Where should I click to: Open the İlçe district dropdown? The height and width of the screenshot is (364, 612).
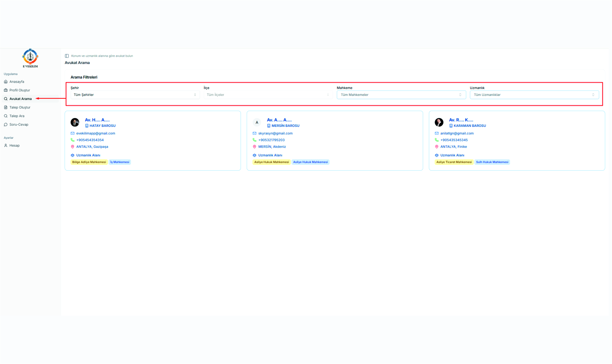pyautogui.click(x=268, y=95)
